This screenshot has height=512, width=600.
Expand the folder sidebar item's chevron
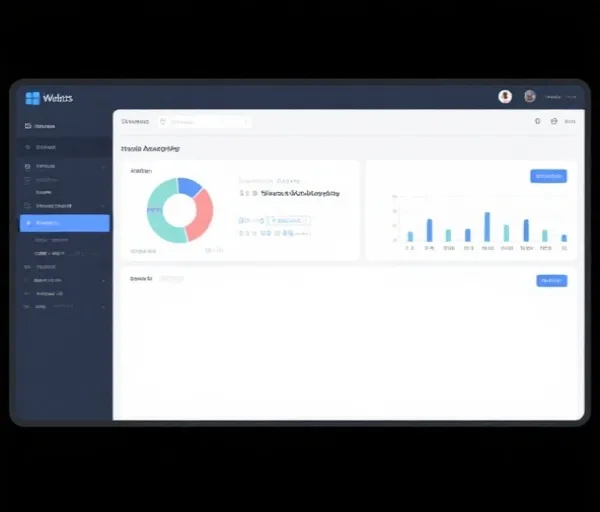point(103,206)
